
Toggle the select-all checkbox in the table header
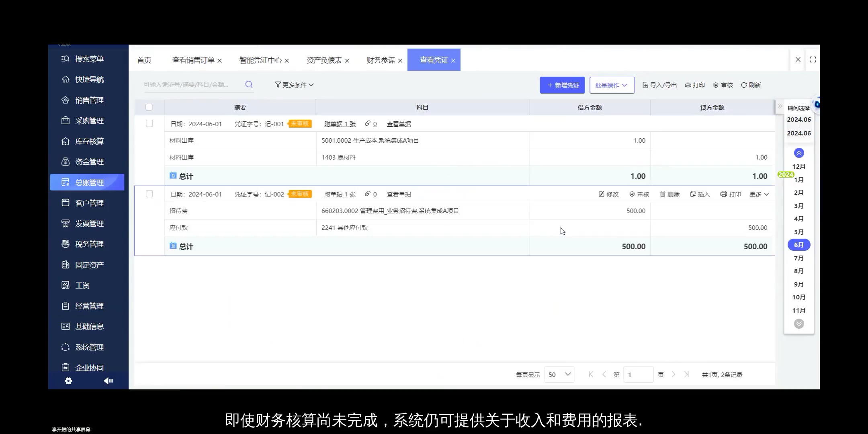149,107
